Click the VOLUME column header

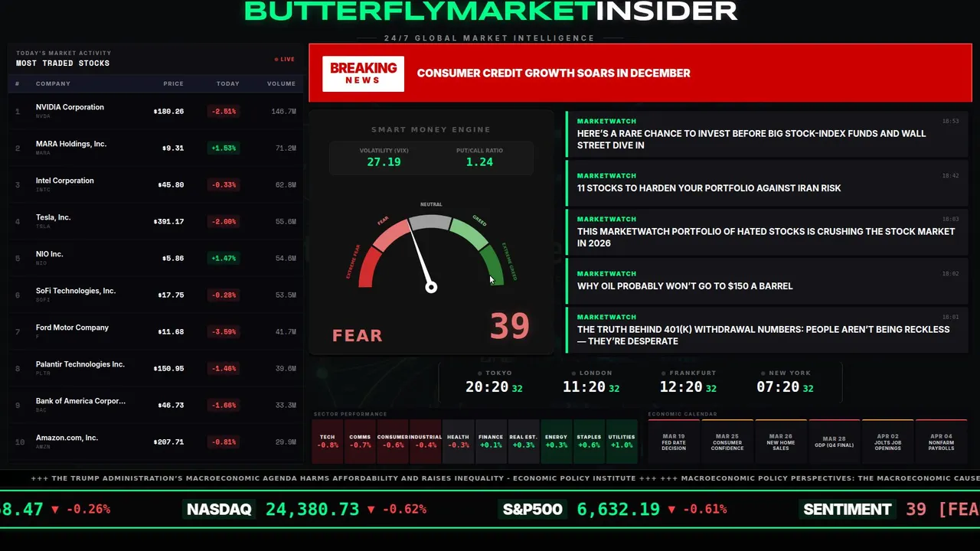coord(281,83)
